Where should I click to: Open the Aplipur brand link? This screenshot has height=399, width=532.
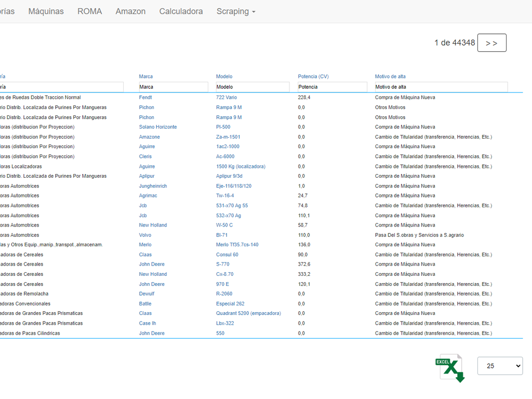click(x=147, y=176)
